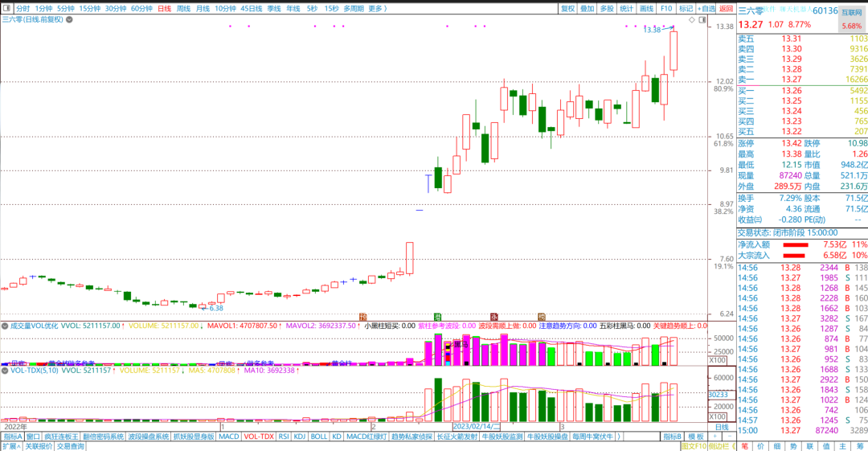Open 关联报价 related quotes
This screenshot has height=451, width=868.
point(39,446)
